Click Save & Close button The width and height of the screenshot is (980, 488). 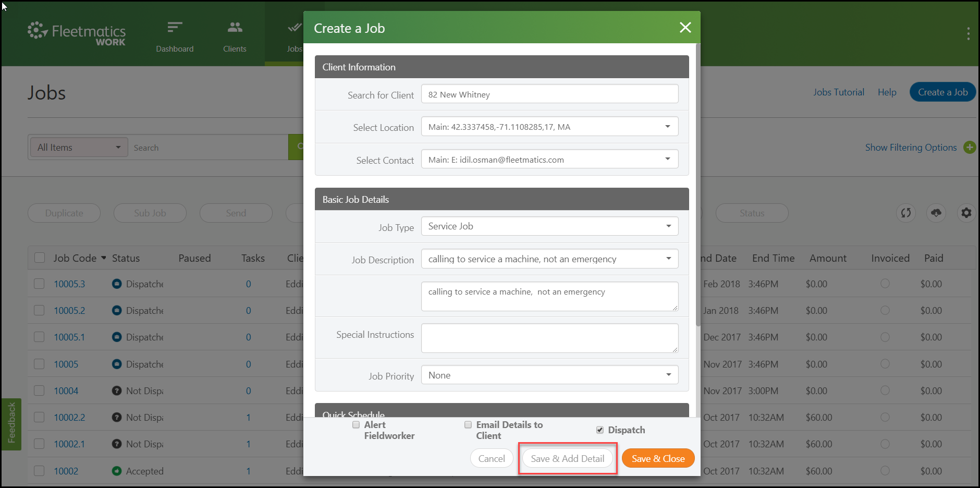(x=658, y=458)
